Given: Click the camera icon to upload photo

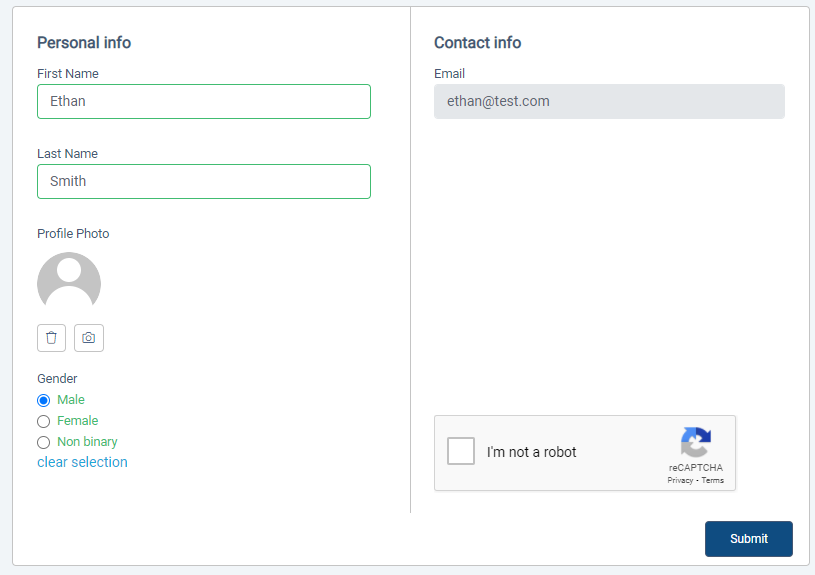Looking at the screenshot, I should [x=89, y=338].
